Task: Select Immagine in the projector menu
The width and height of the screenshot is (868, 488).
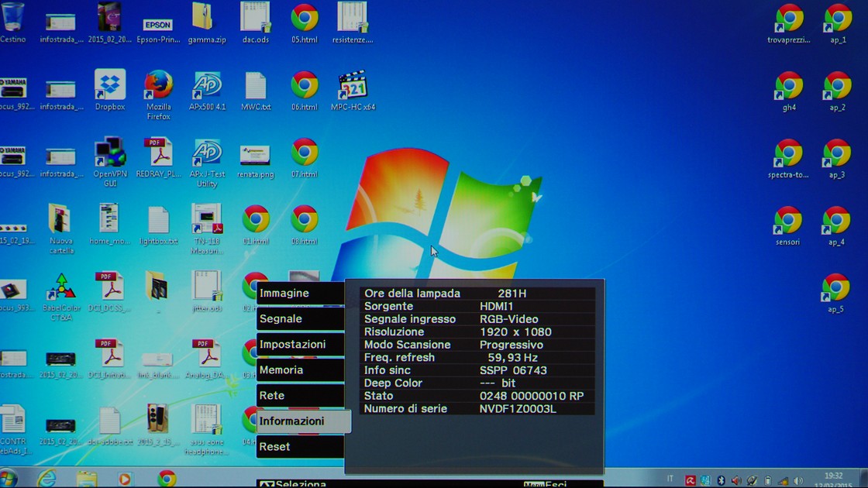Action: [300, 293]
